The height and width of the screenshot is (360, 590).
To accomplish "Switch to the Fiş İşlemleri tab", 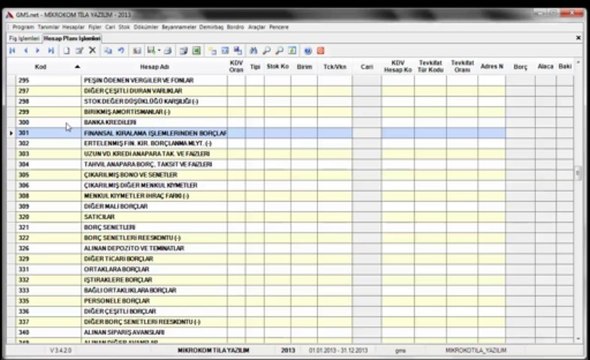I will 24,38.
